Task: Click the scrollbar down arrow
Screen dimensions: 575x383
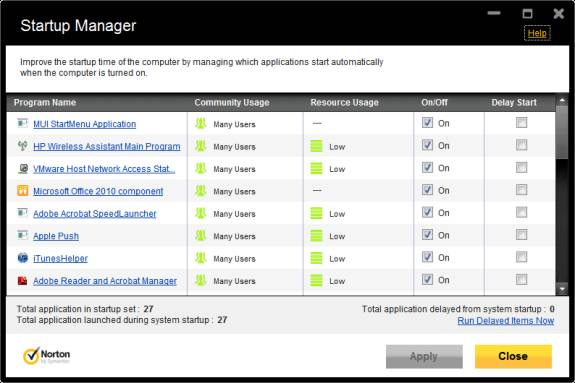Action: [x=562, y=289]
